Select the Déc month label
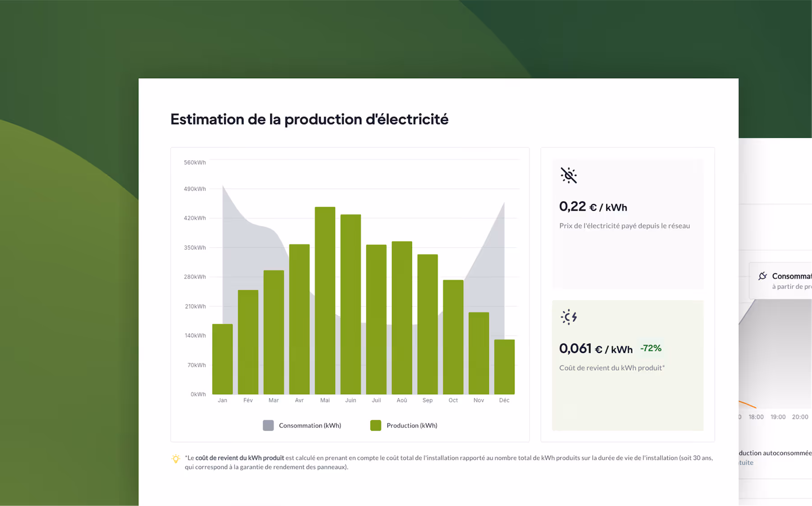The height and width of the screenshot is (506, 812). click(x=504, y=400)
